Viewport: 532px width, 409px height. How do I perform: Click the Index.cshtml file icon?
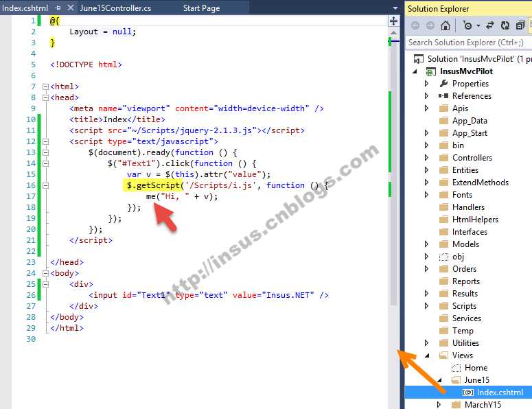(468, 393)
